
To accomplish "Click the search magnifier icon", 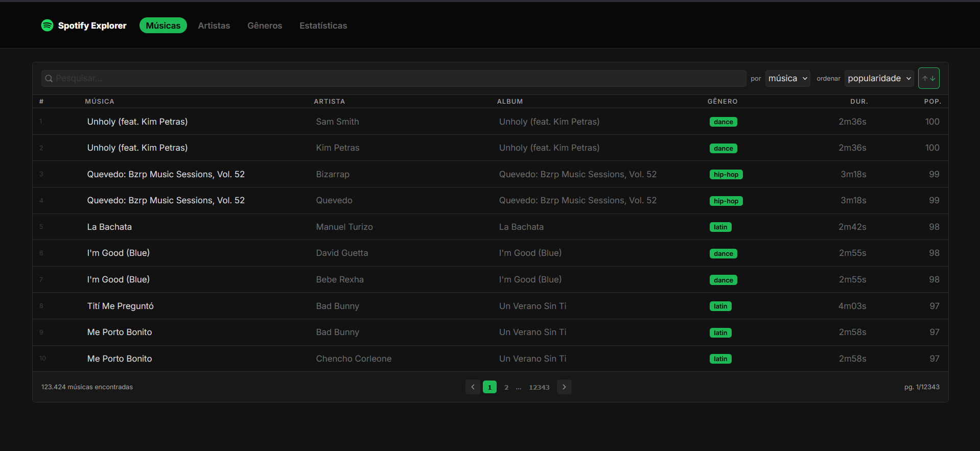I will tap(49, 79).
